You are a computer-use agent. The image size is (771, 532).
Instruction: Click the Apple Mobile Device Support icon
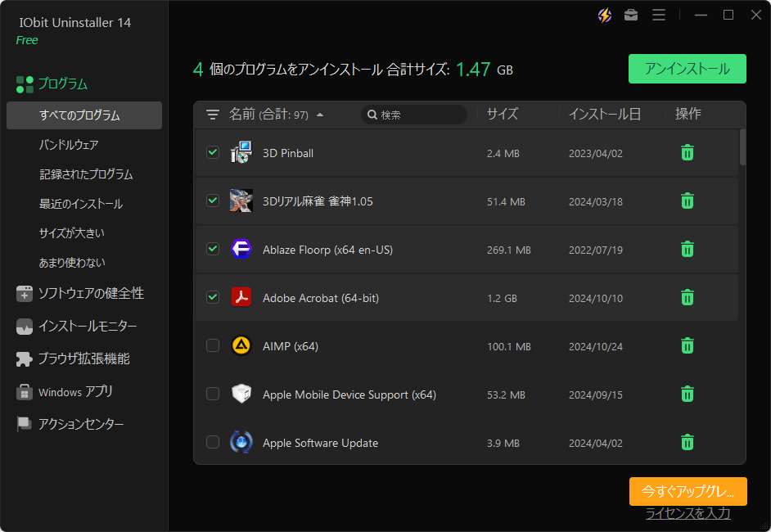tap(241, 394)
